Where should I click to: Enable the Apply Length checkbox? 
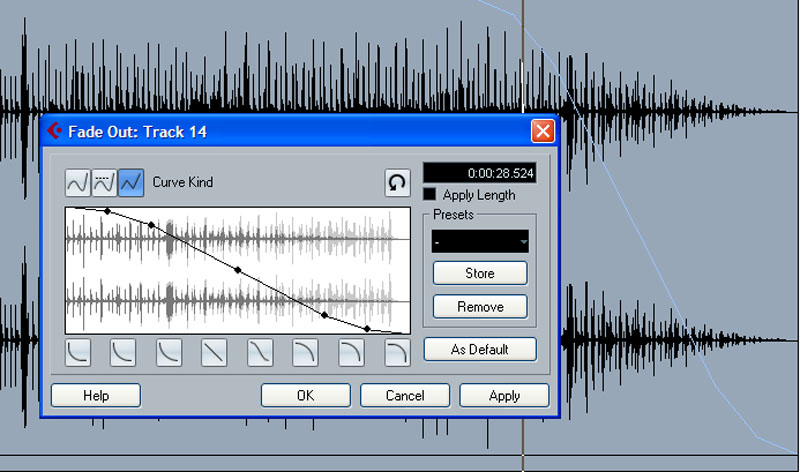pyautogui.click(x=430, y=194)
